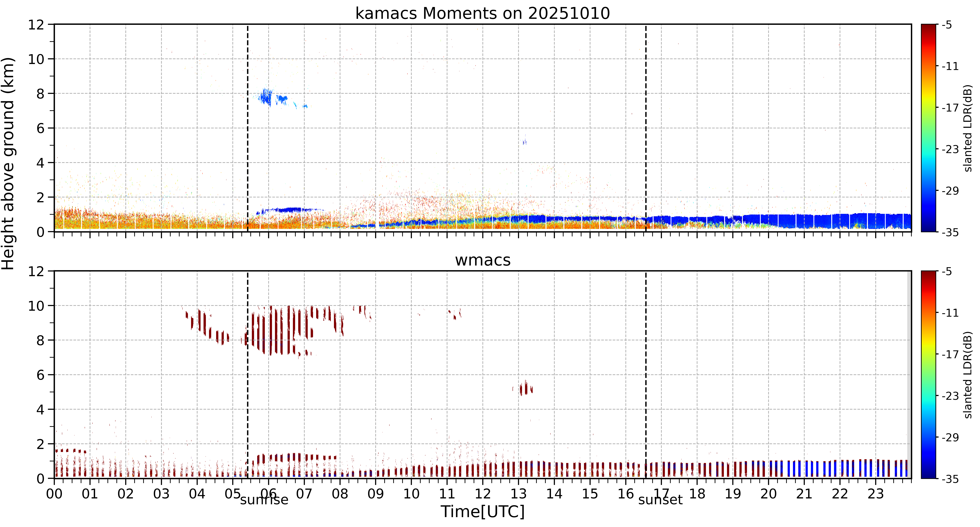The height and width of the screenshot is (527, 980).
Task: Click kamacs panel y-axis tick '10'
Action: pyautogui.click(x=36, y=59)
